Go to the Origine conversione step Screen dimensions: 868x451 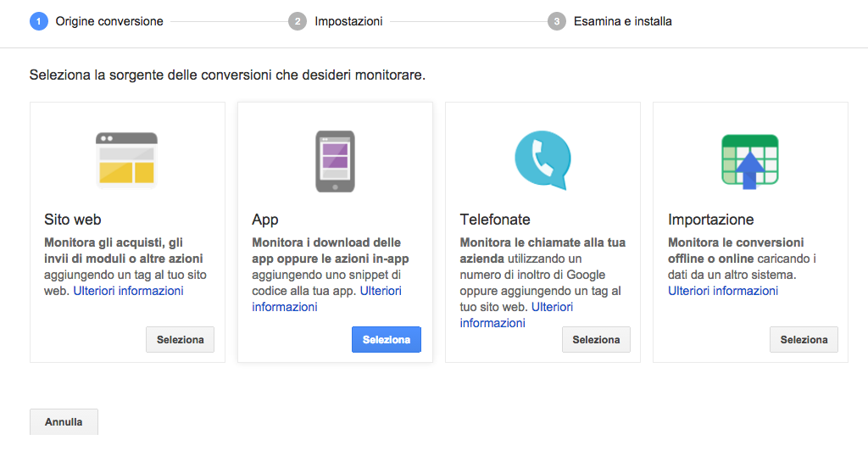109,21
